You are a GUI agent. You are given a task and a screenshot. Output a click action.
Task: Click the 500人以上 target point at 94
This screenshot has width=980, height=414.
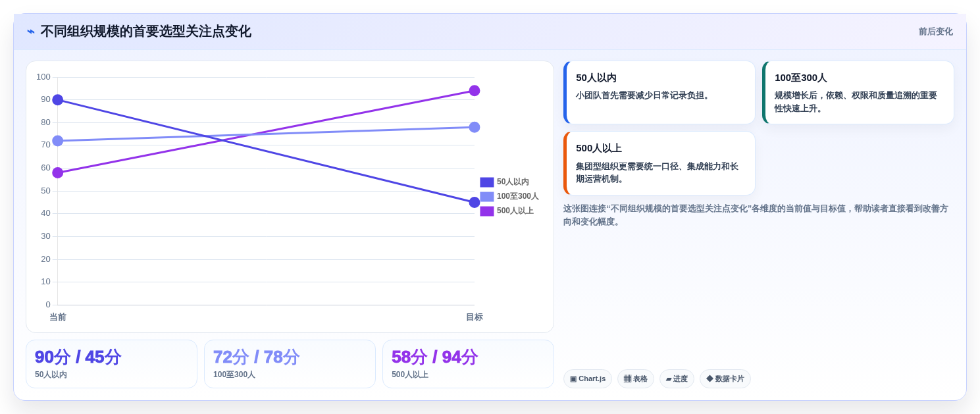[475, 91]
